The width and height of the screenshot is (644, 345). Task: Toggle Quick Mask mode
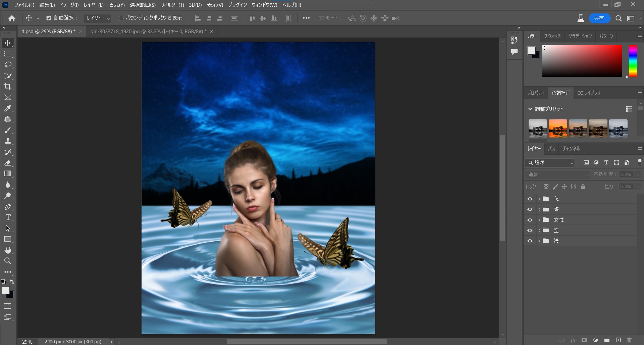point(7,306)
